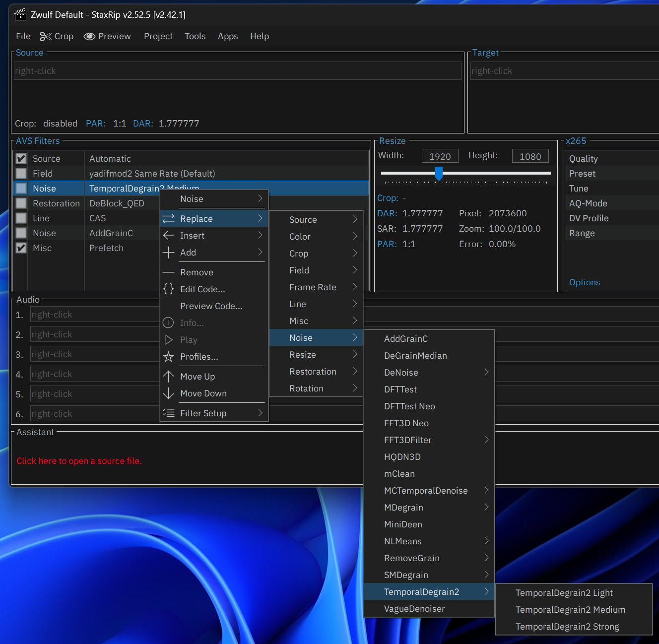Screen dimensions: 659x644
Task: Select TemporalDegrain2 Strong from submenu
Action: click(574, 627)
